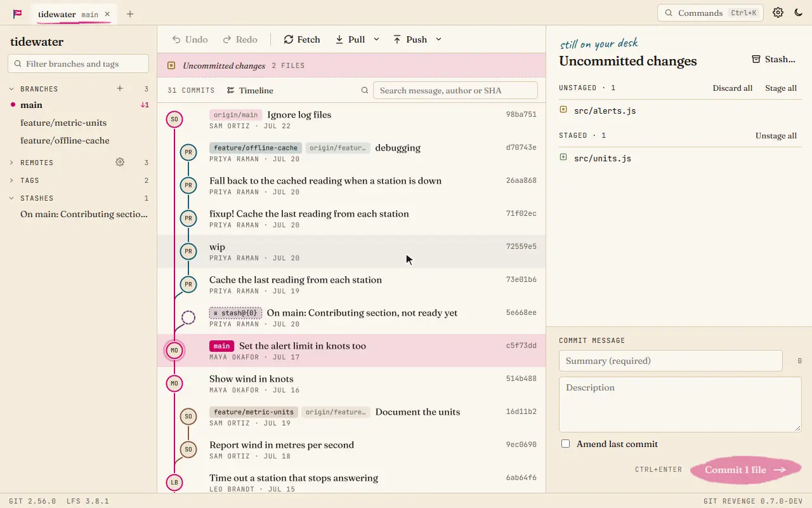Viewport: 812px width, 508px height.
Task: Open the Commands palette search box
Action: coord(710,13)
